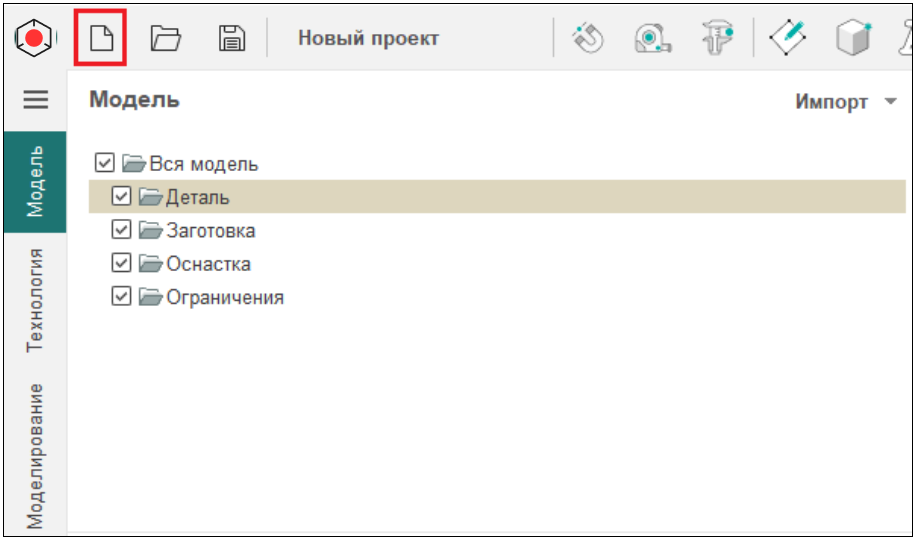This screenshot has width=917, height=540.
Task: Toggle the Деталь checkbox
Action: pyautogui.click(x=122, y=197)
